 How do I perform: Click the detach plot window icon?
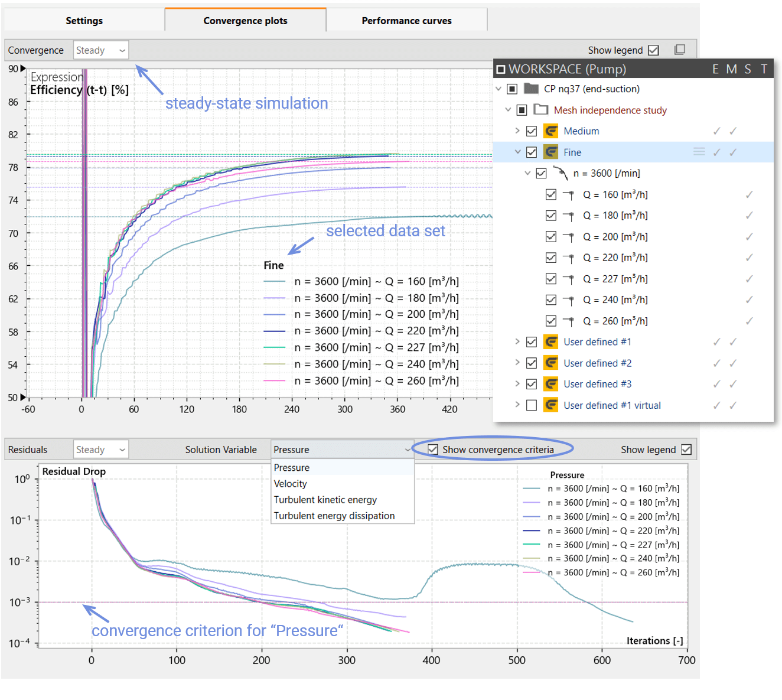pyautogui.click(x=680, y=50)
